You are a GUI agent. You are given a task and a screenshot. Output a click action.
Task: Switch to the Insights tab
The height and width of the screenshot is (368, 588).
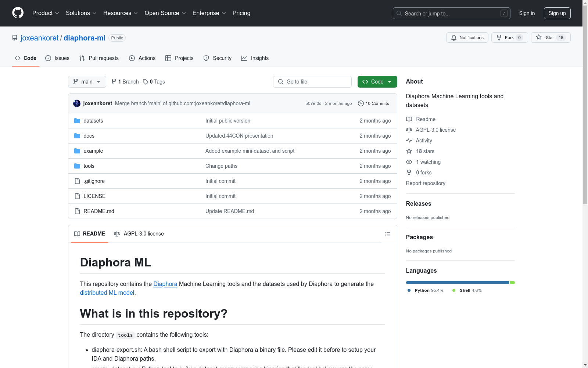(x=255, y=58)
